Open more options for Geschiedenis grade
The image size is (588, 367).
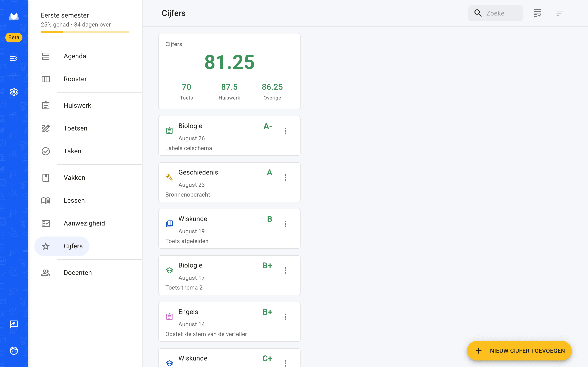(285, 177)
